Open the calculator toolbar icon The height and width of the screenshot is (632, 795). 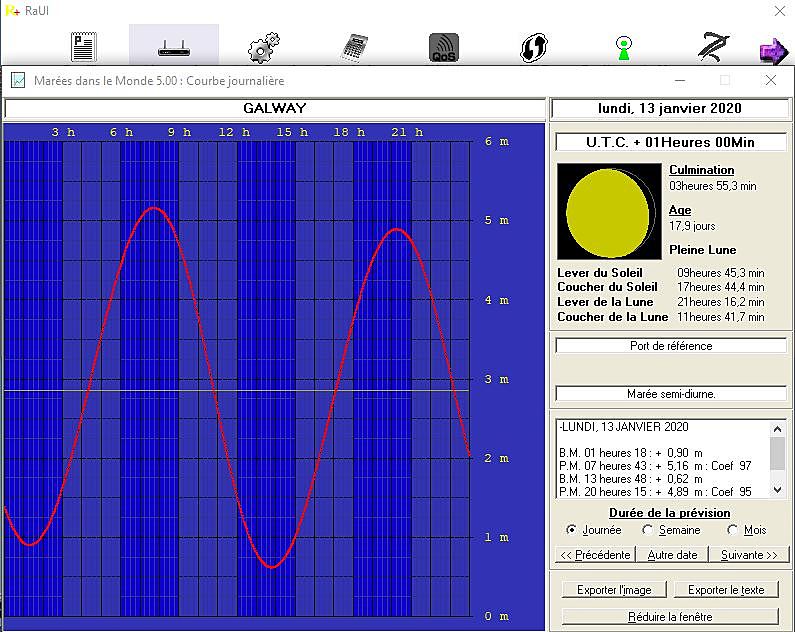(354, 48)
